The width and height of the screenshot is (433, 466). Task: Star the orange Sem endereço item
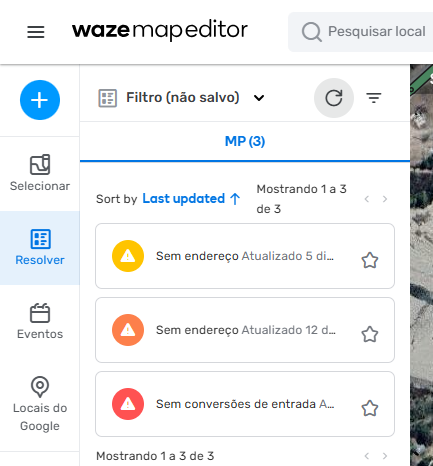[370, 334]
